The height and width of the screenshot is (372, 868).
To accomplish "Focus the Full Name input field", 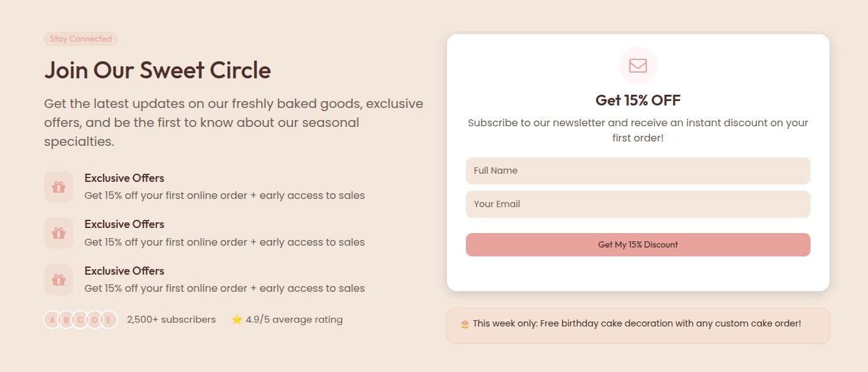I will pos(638,171).
